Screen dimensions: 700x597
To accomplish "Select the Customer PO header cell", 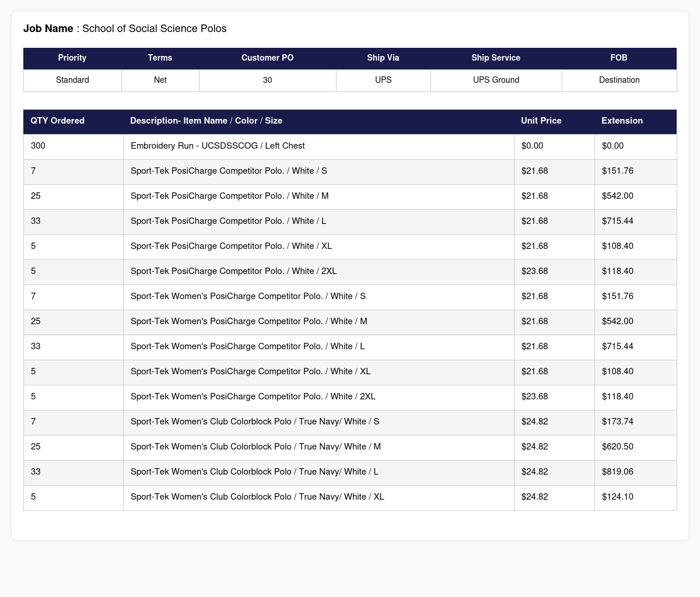I will (268, 58).
